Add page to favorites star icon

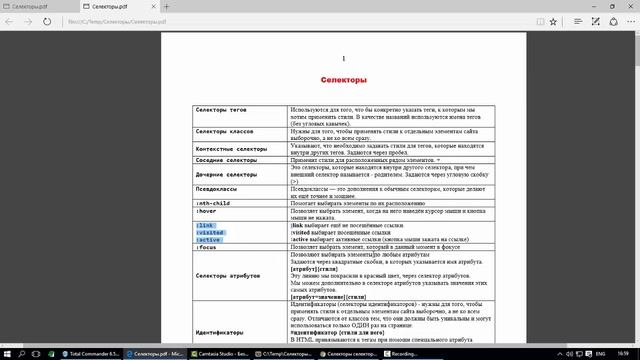(x=553, y=22)
